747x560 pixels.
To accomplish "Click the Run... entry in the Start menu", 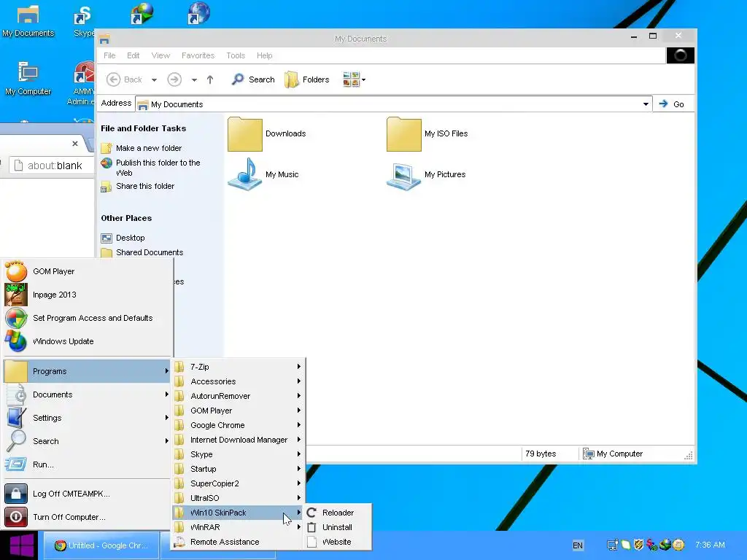I will coord(88,464).
